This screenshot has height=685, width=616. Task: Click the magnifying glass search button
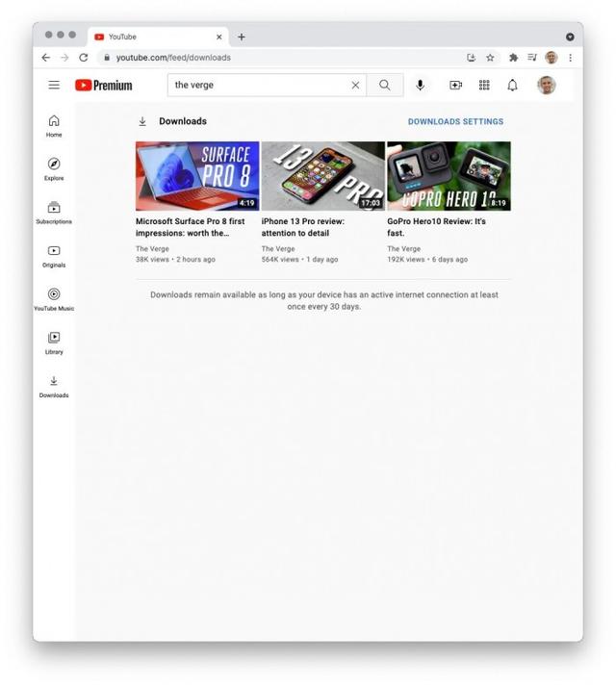384,85
